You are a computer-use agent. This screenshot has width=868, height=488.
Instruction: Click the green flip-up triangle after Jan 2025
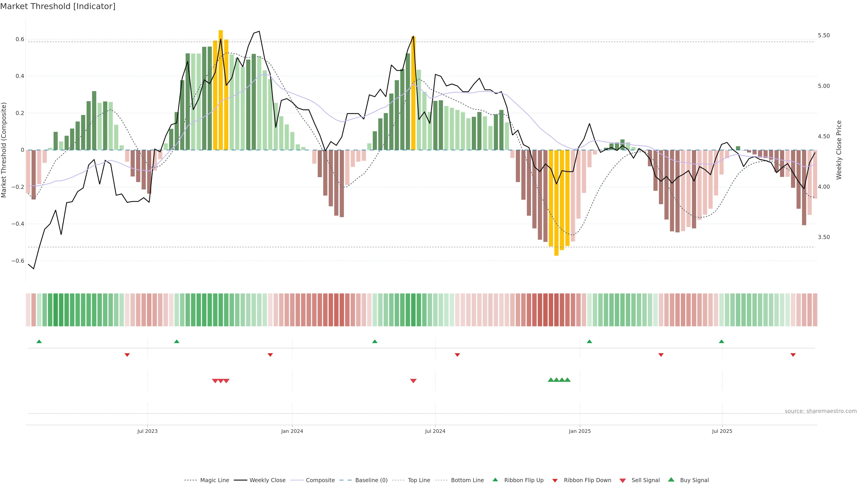tap(589, 342)
